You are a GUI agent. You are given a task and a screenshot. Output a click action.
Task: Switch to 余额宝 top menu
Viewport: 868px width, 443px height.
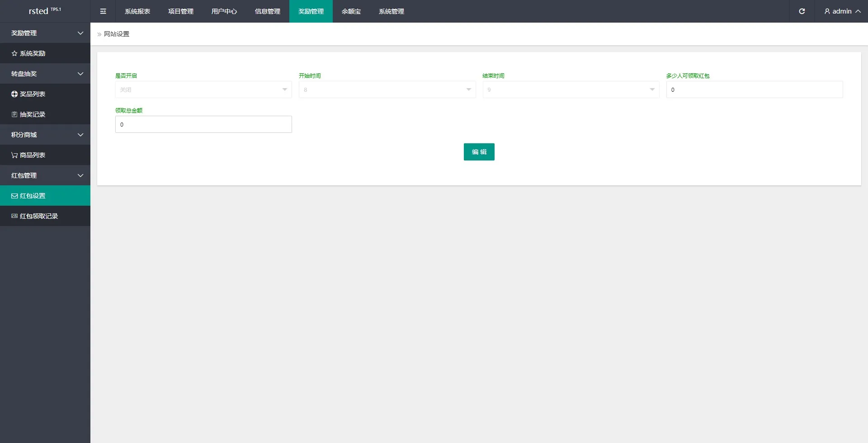[351, 11]
